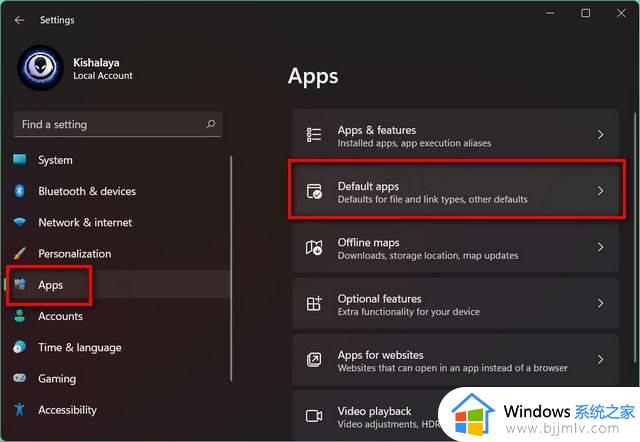Open Bluetooth & devices category
The height and width of the screenshot is (442, 640).
pyautogui.click(x=87, y=191)
